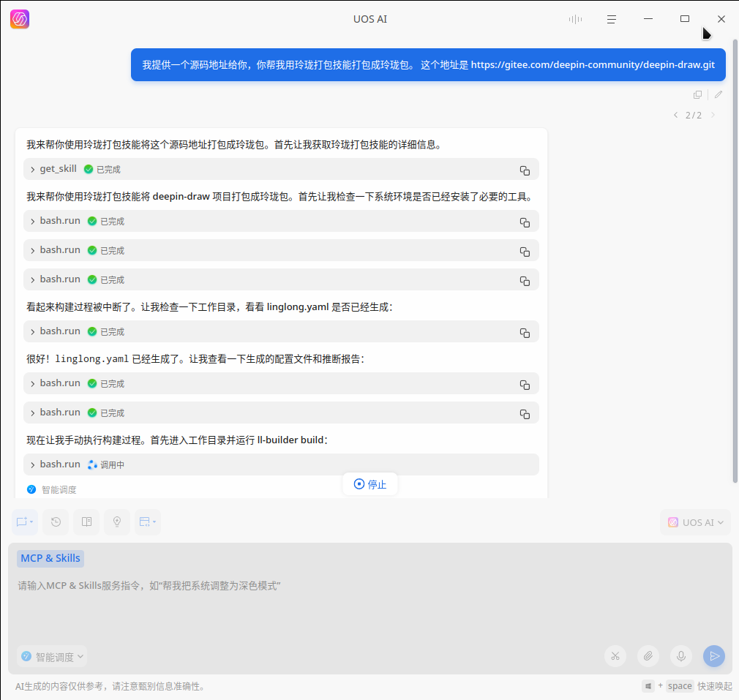
Task: Open the 智能调度 dropdown in input area
Action: click(52, 657)
